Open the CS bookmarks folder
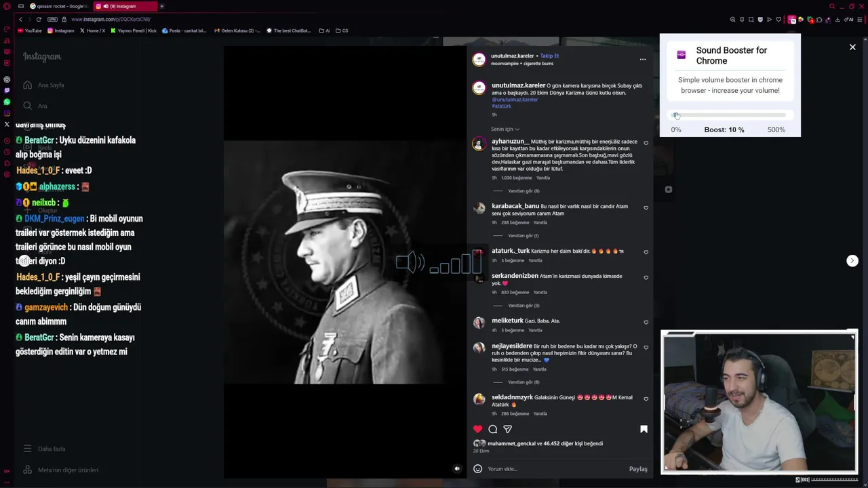Screen dimensions: 868x488 341,30
